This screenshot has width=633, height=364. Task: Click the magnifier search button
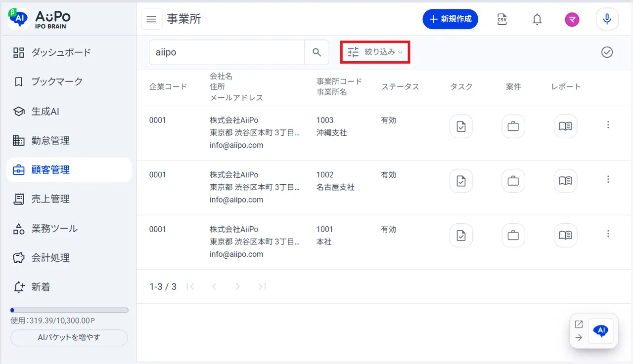(317, 52)
